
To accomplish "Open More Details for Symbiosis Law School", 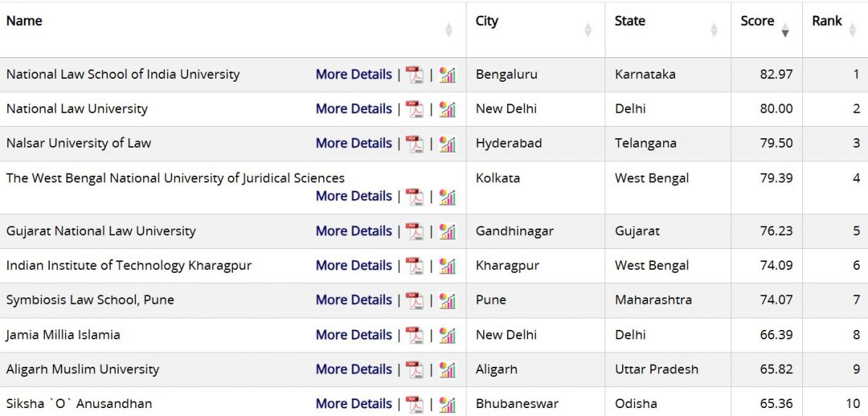I will pos(354,300).
